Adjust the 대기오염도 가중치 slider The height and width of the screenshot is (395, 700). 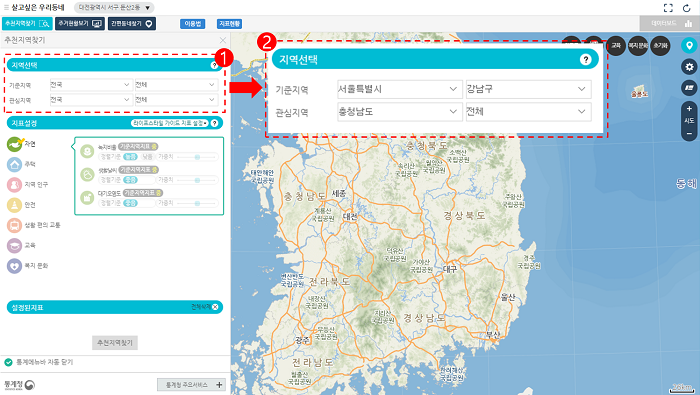coord(196,203)
